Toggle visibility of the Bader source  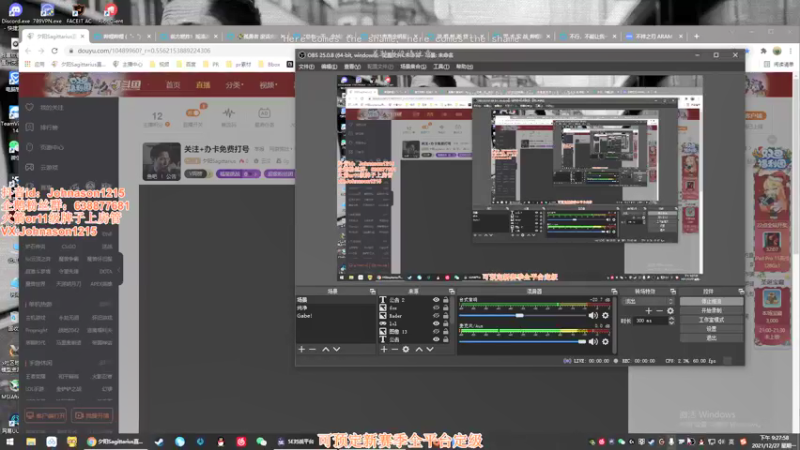(436, 316)
